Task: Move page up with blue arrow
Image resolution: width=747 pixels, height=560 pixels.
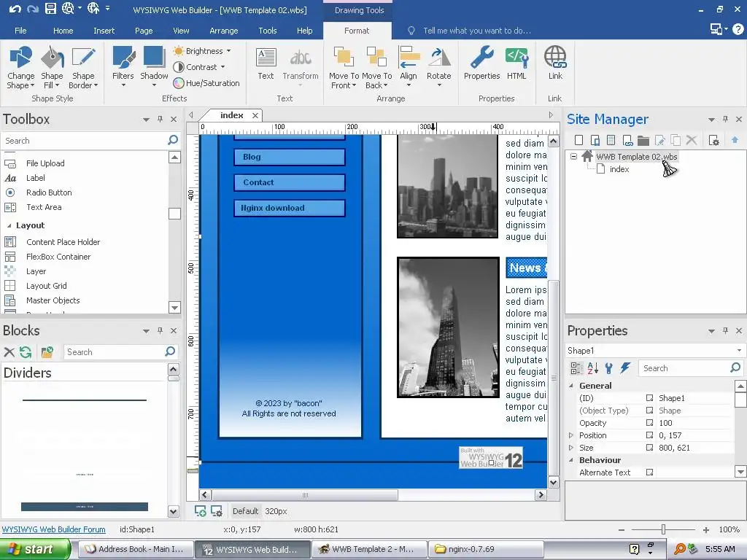Action: (x=735, y=140)
